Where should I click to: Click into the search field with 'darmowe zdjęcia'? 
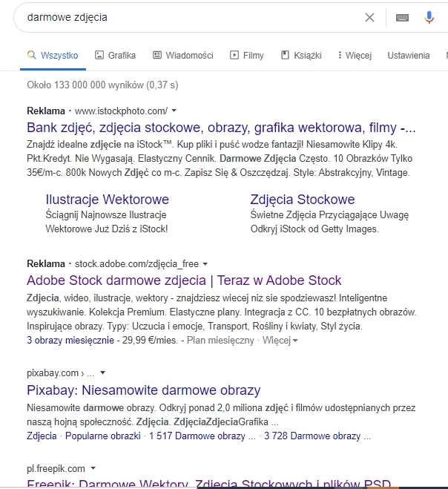click(x=185, y=17)
